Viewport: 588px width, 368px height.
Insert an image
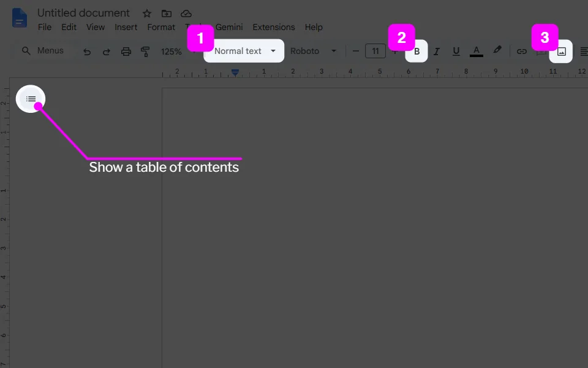click(561, 52)
